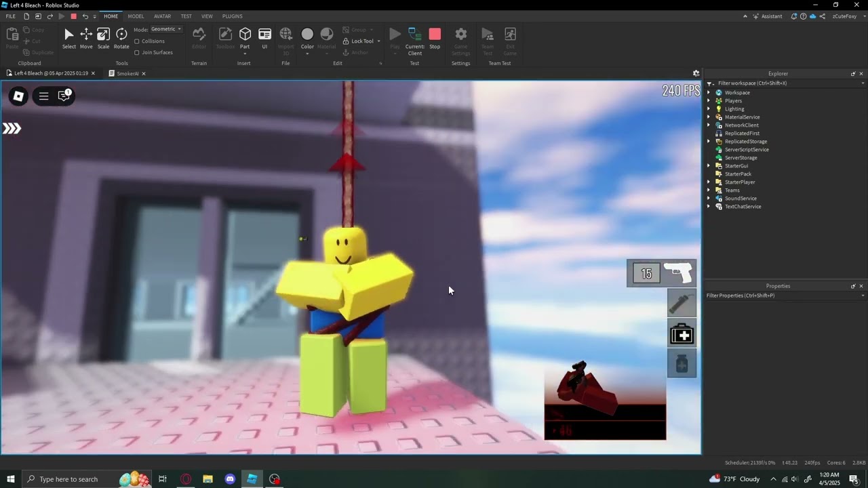Select the pills bottle inventory slot
Viewport: 868px width, 488px height.
pyautogui.click(x=682, y=364)
